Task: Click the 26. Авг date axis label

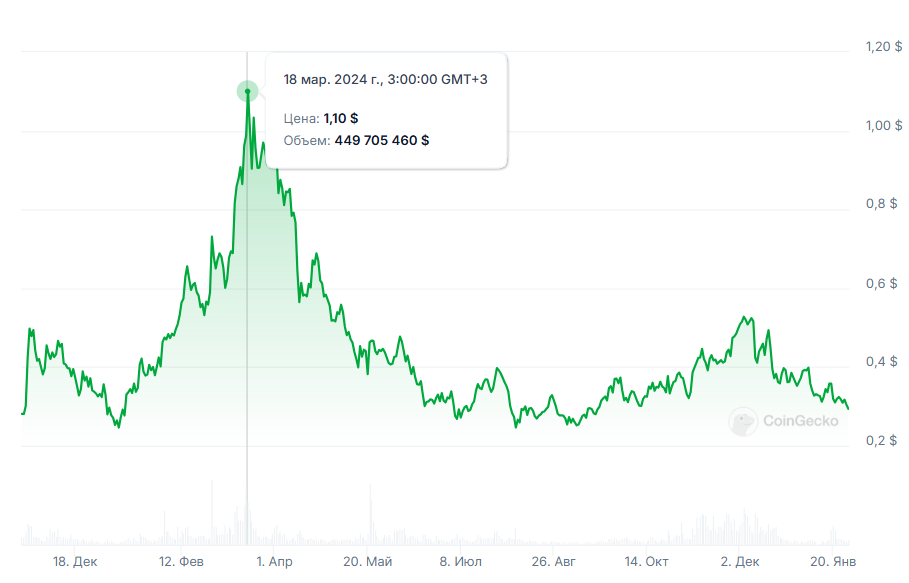Action: coord(552,562)
